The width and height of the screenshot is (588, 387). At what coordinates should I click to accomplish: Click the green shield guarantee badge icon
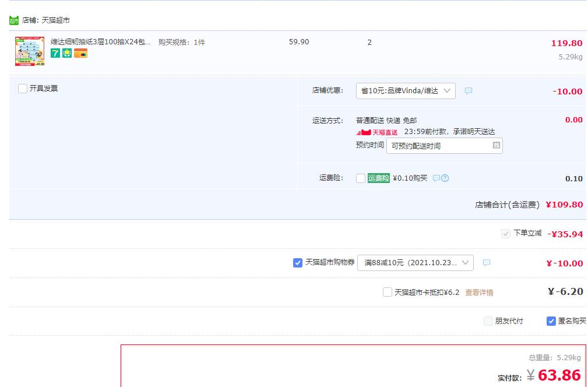[67, 53]
